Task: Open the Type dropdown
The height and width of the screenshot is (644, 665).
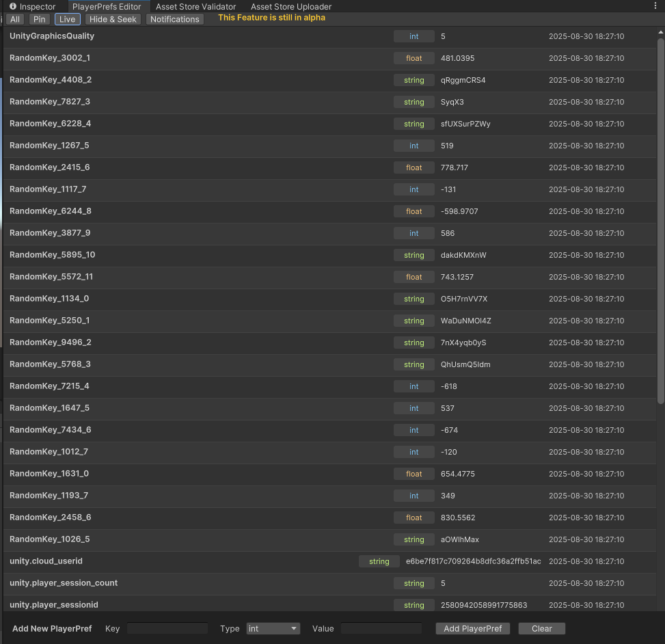Action: coord(273,628)
